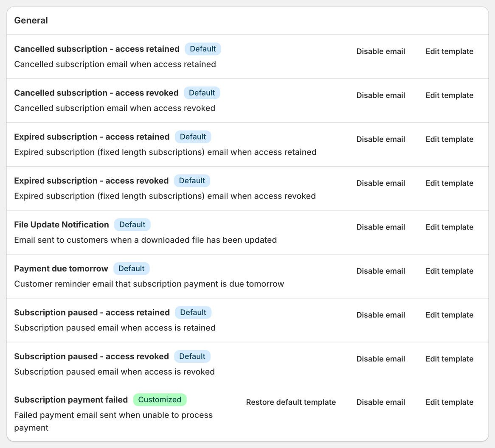Restore default template for Subscription payment failed
Image resolution: width=495 pixels, height=448 pixels.
(291, 402)
